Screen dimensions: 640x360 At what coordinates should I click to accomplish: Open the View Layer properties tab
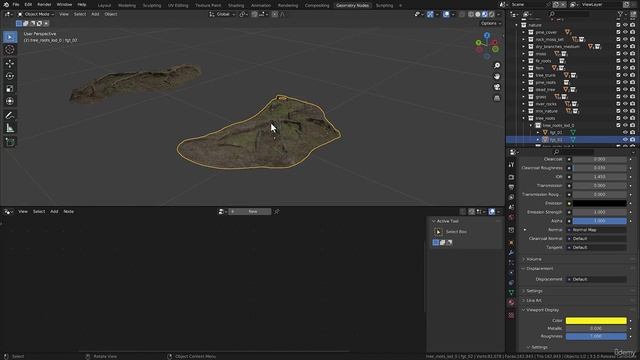(x=511, y=198)
